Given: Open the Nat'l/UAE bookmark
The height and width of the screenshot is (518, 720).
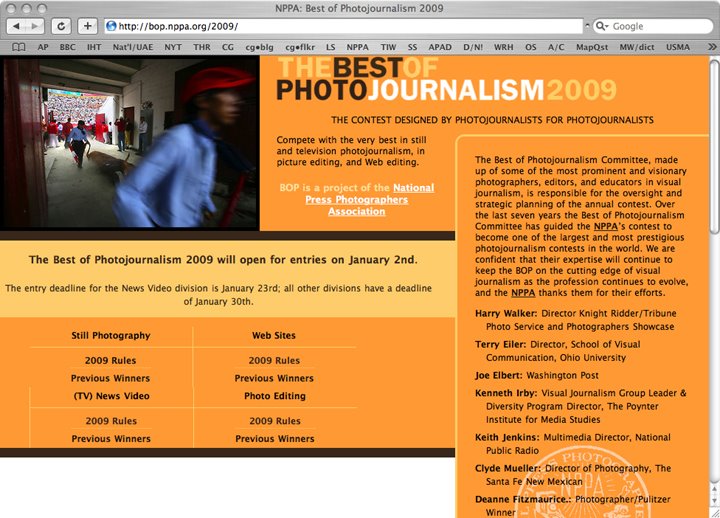Looking at the screenshot, I should click(133, 47).
